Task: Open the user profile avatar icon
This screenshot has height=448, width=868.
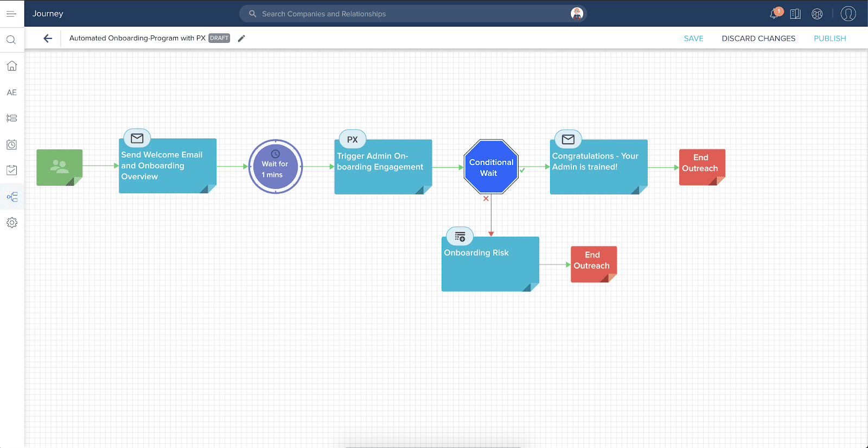Action: tap(848, 14)
